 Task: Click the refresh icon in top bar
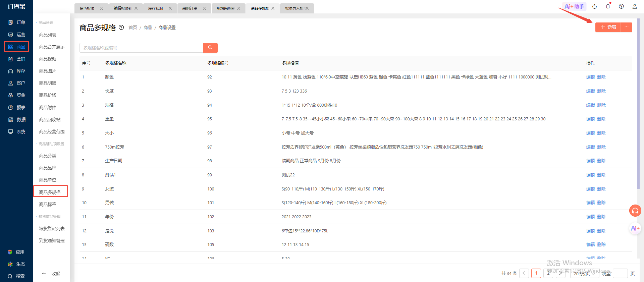point(594,6)
